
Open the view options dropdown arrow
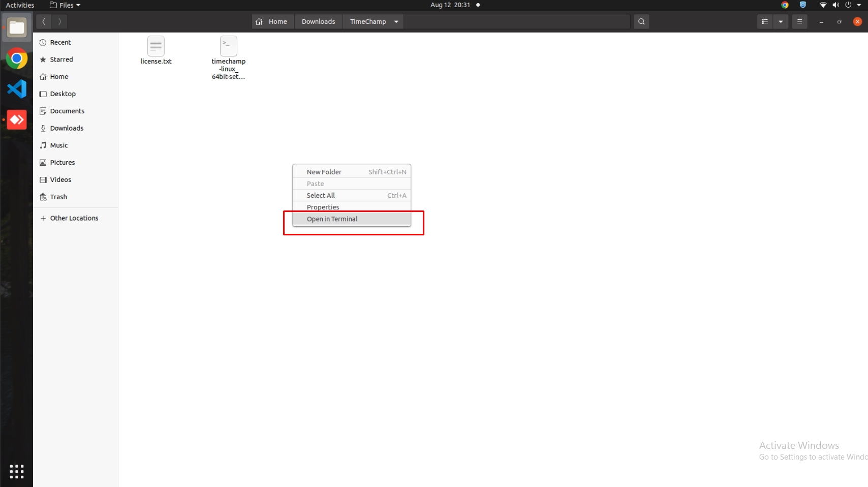pos(781,21)
